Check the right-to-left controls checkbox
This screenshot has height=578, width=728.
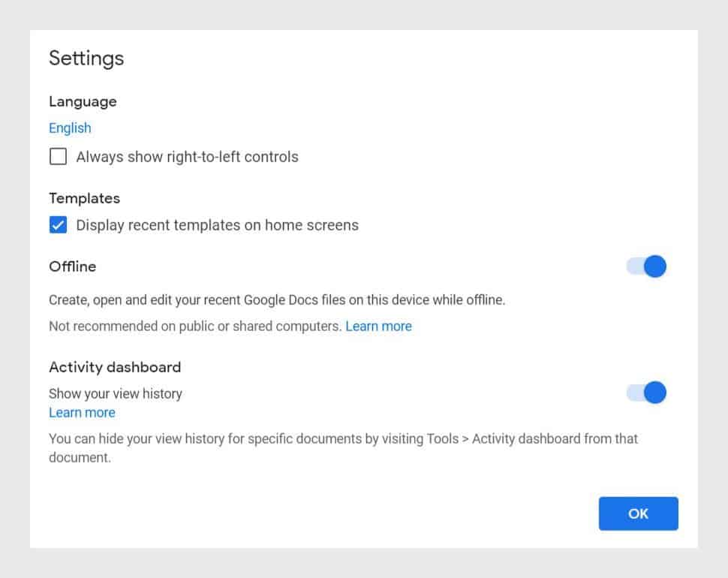58,156
